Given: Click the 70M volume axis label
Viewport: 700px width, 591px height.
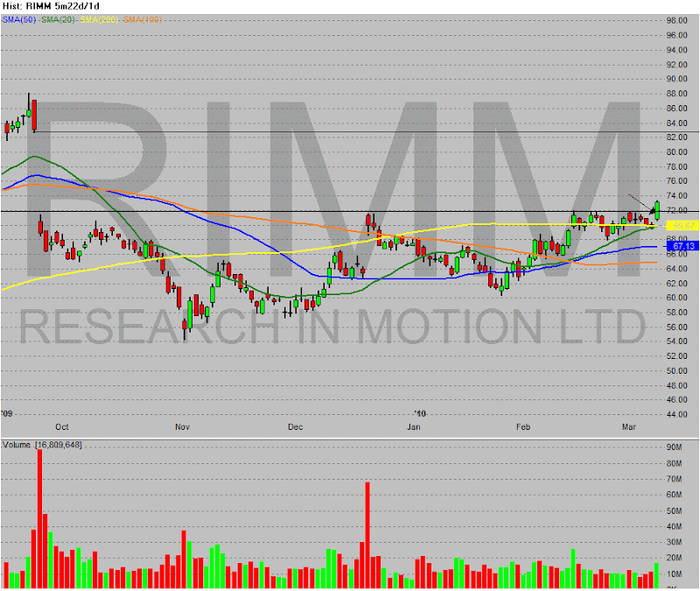Looking at the screenshot, I should 674,479.
